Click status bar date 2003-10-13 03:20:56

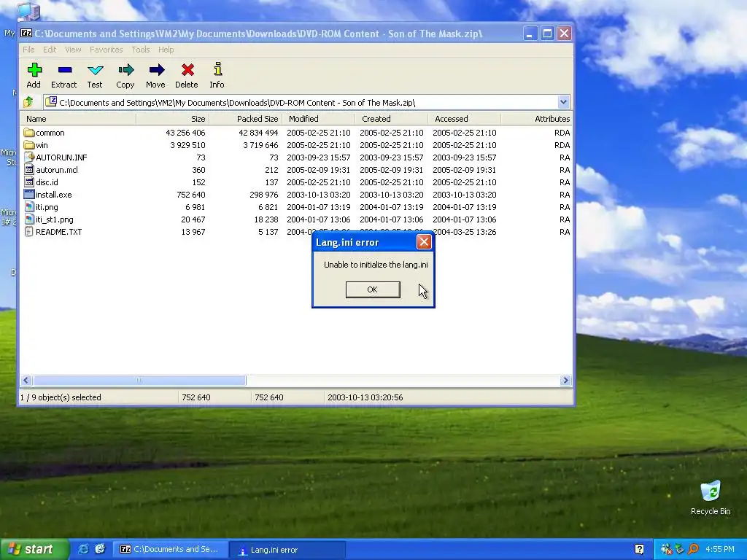coord(365,397)
